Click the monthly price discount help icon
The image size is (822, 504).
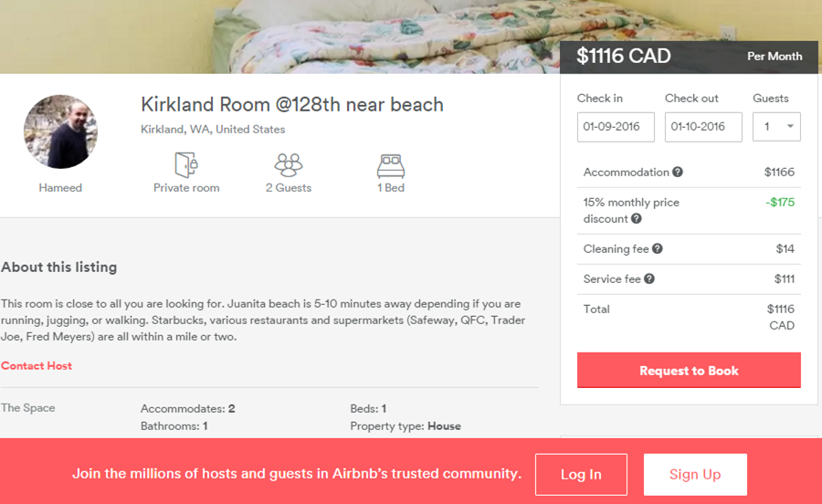[637, 219]
